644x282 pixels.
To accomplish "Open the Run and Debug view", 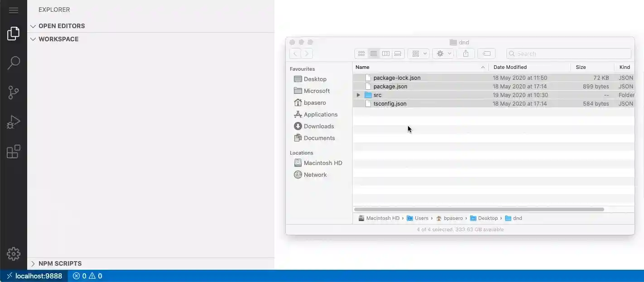I will pos(14,122).
